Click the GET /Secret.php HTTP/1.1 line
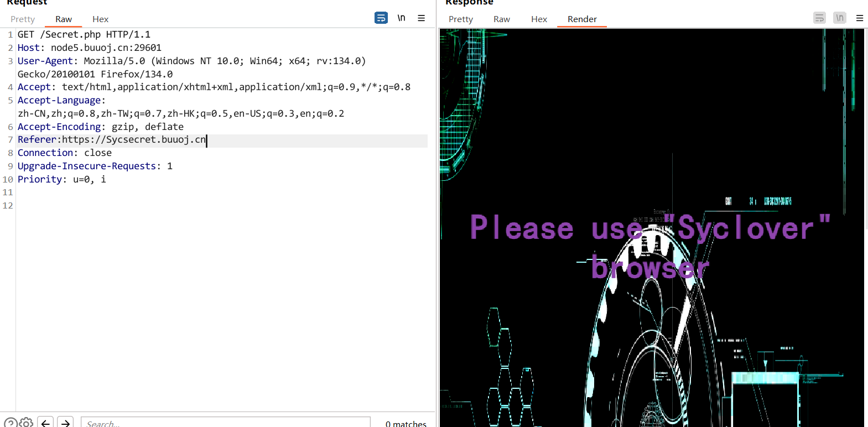The height and width of the screenshot is (427, 868). click(x=84, y=34)
